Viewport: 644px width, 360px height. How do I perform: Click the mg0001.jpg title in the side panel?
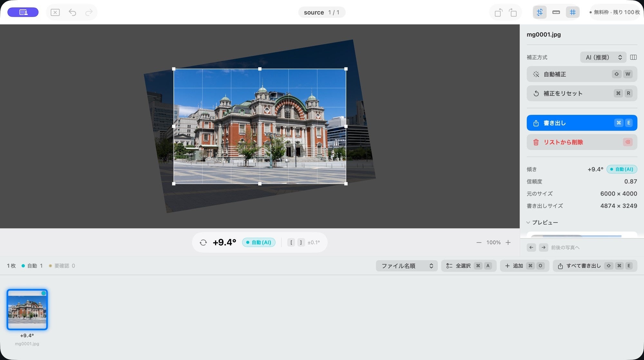coord(544,34)
